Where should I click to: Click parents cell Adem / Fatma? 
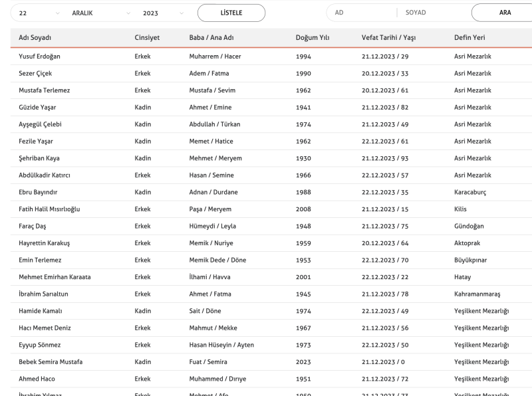tap(209, 73)
